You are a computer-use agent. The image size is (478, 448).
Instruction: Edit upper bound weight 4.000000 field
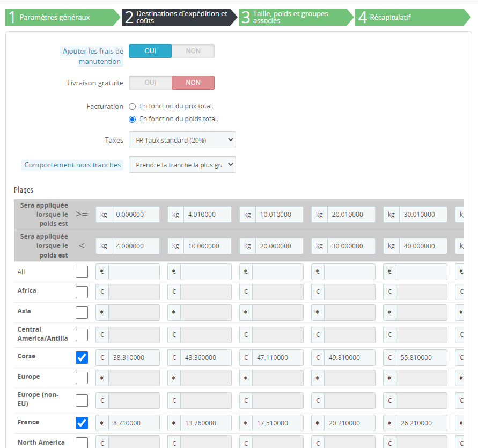click(135, 246)
